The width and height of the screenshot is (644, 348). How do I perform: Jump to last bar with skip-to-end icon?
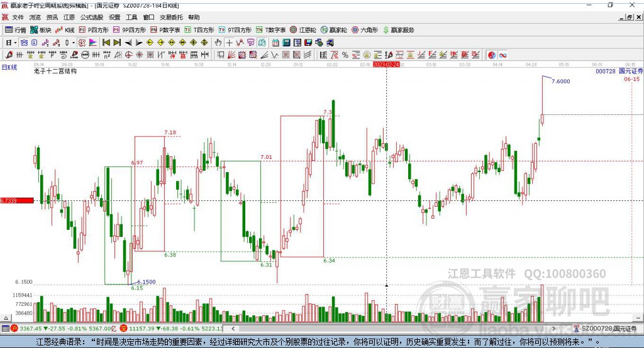point(117,43)
